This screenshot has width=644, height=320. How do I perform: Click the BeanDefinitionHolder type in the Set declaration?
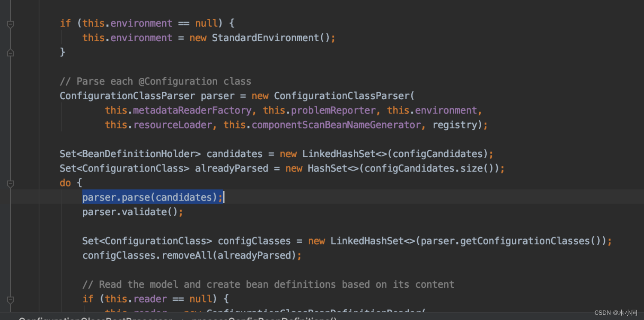point(139,154)
